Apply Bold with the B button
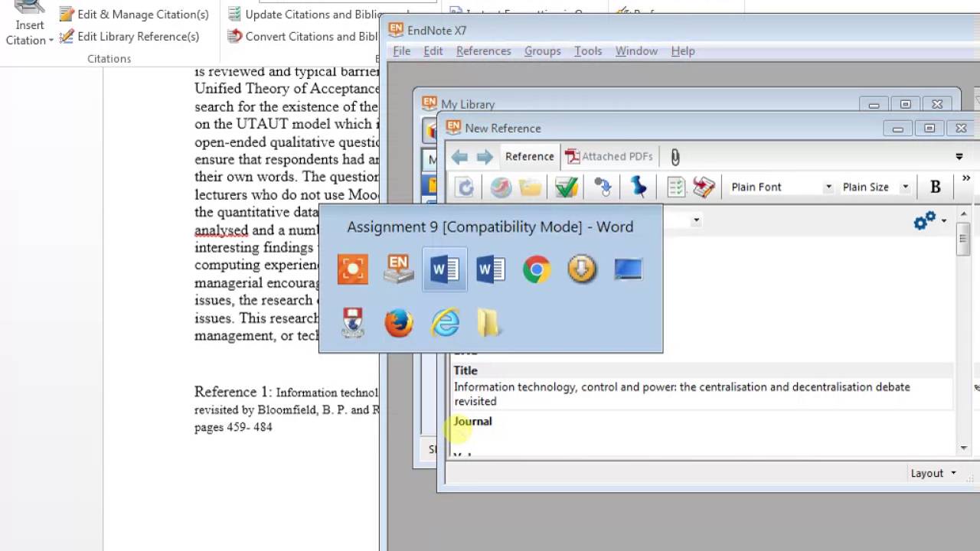The width and height of the screenshot is (980, 551). click(935, 187)
